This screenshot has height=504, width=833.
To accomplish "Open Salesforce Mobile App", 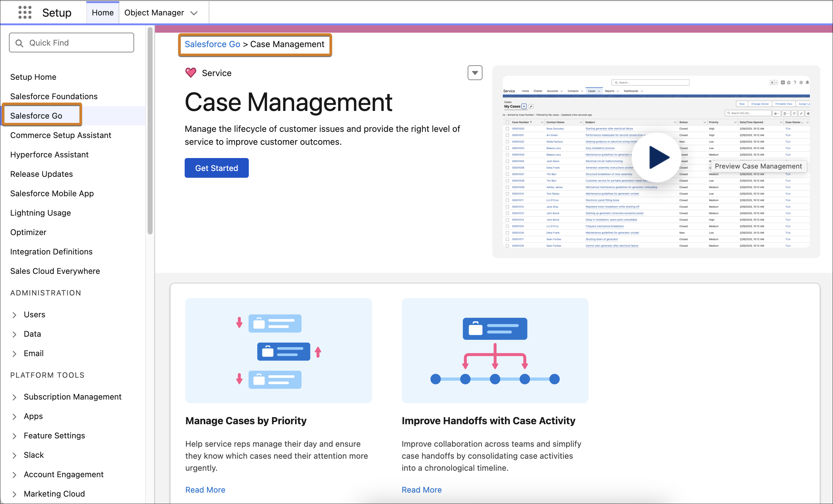I will click(52, 193).
